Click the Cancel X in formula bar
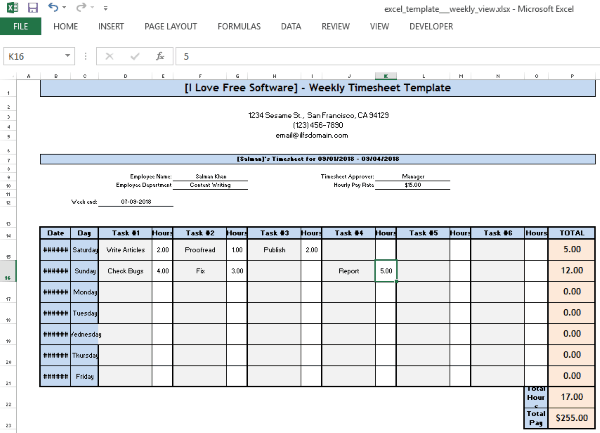The width and height of the screenshot is (600, 433). tap(109, 57)
